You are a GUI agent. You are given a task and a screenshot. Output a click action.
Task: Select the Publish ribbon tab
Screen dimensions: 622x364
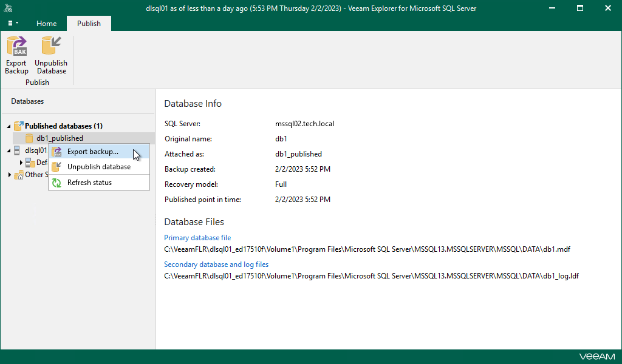point(89,24)
